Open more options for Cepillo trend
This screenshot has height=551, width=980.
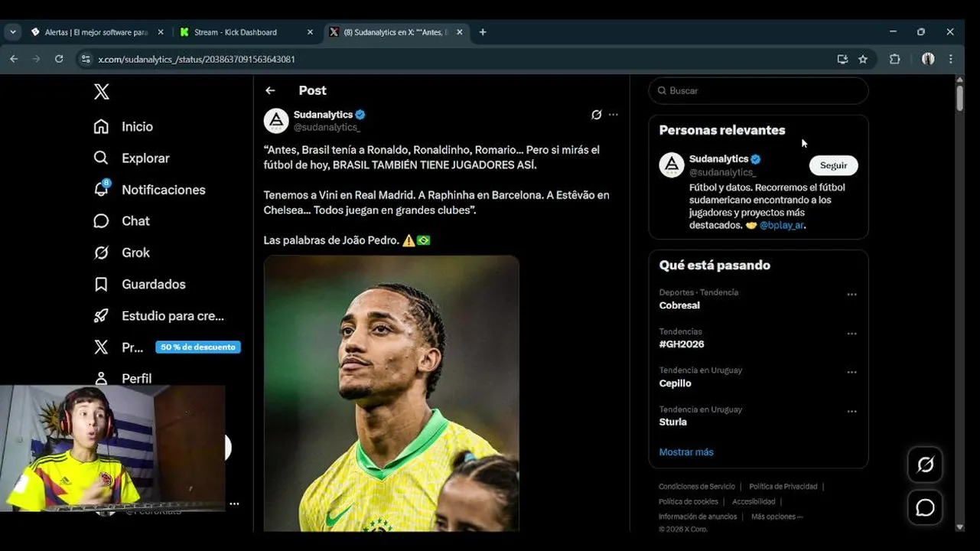pyautogui.click(x=851, y=373)
